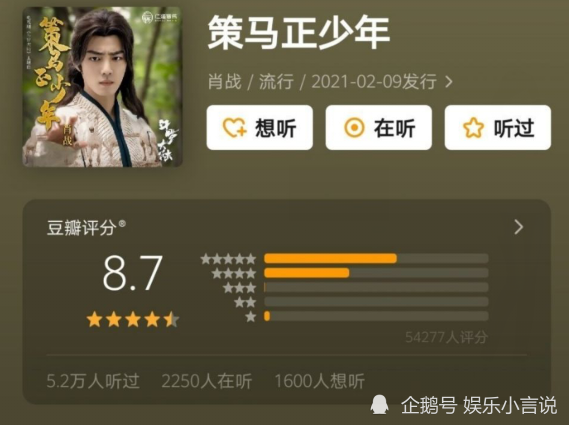569x425 pixels.
Task: Click the circle dot icon on 在听
Action: pyautogui.click(x=354, y=128)
